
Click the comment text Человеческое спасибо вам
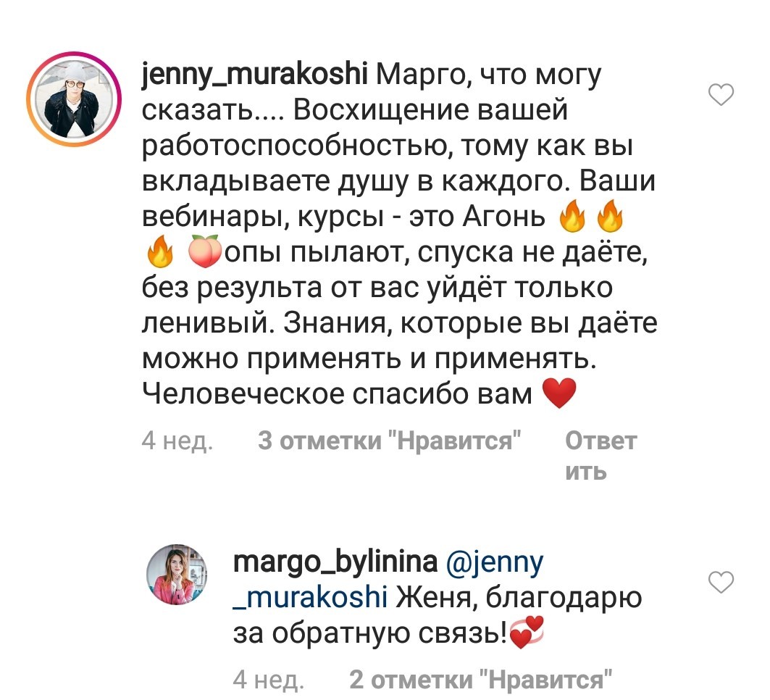337,393
